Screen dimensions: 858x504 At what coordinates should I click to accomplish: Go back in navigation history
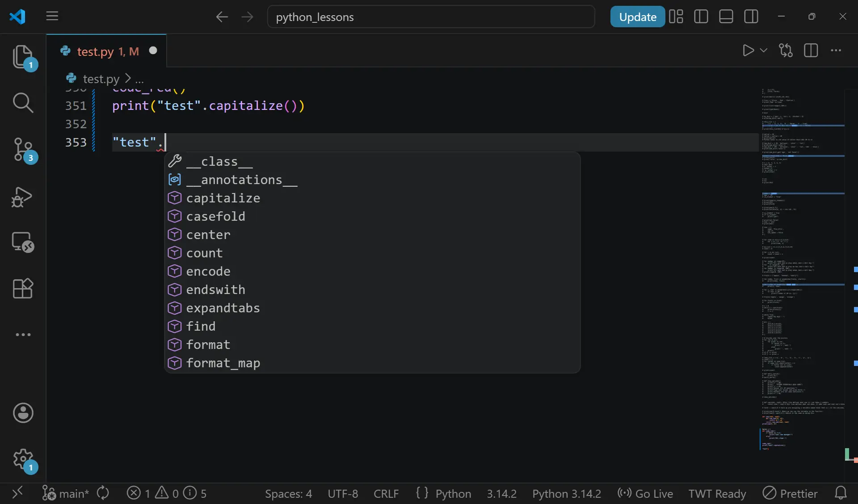tap(222, 17)
